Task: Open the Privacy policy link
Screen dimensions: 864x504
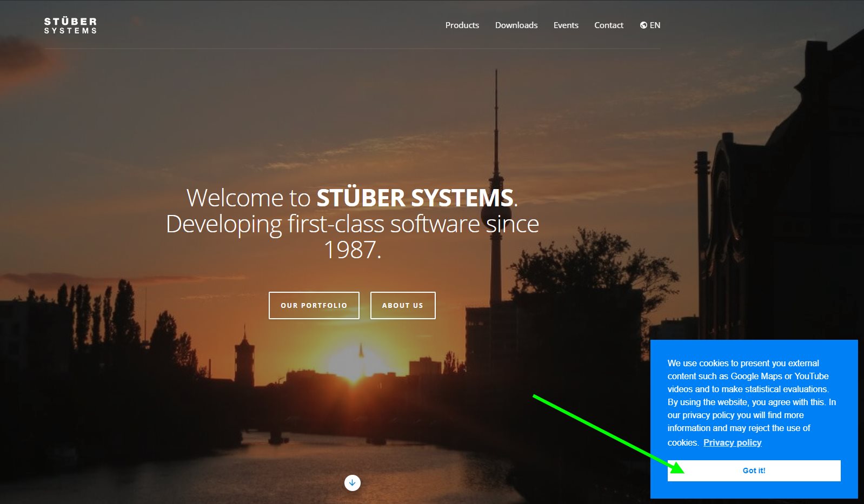Action: 732,442
